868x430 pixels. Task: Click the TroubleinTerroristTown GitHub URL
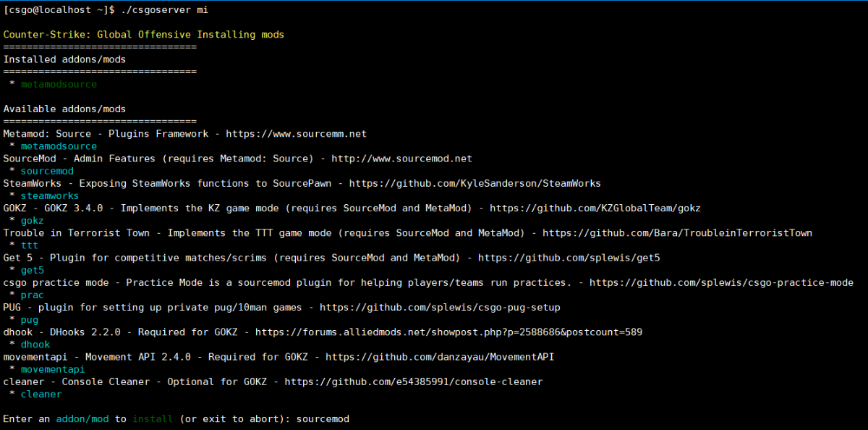tap(677, 233)
